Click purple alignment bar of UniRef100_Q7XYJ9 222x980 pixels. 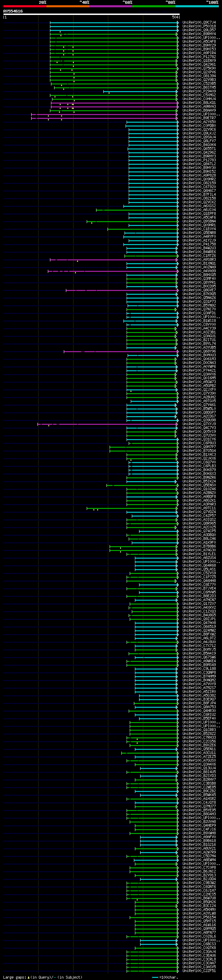(x=108, y=424)
